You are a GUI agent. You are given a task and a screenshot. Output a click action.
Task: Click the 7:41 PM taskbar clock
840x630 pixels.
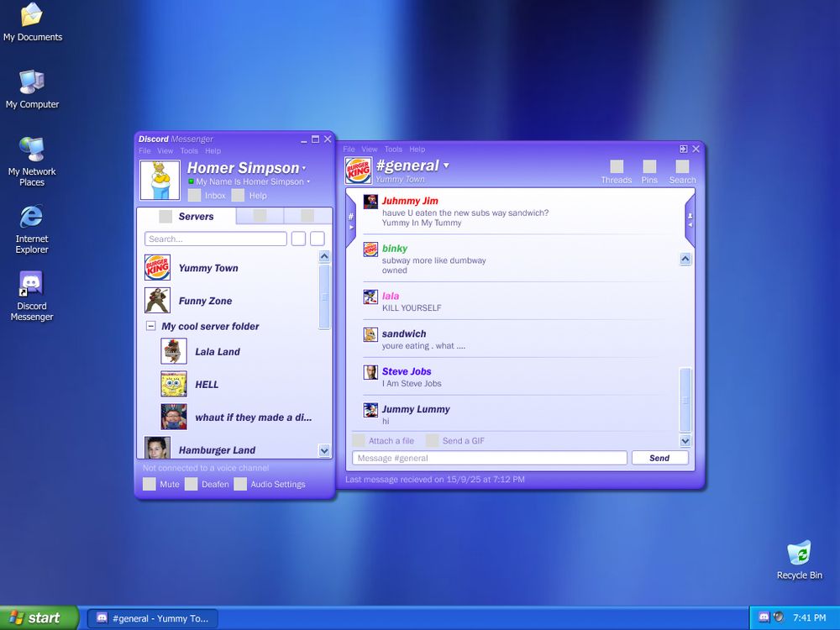(809, 617)
